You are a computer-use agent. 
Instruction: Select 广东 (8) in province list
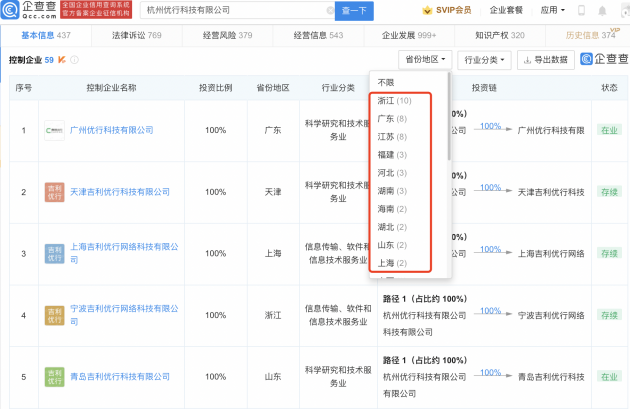(392, 119)
